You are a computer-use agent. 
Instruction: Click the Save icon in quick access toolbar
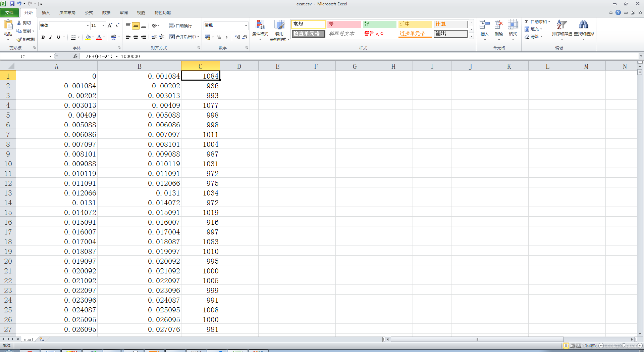[12, 4]
